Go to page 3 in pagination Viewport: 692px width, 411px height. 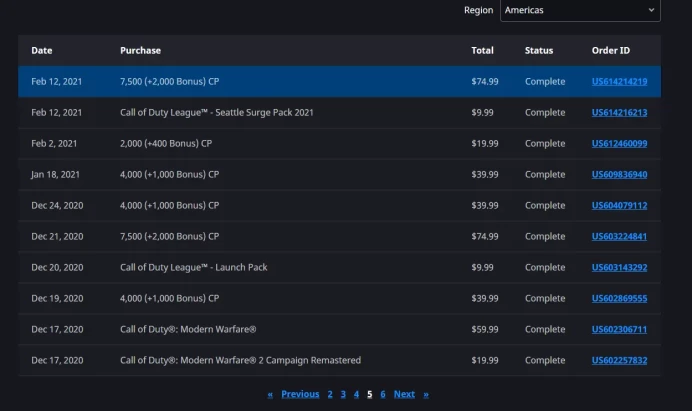(343, 394)
